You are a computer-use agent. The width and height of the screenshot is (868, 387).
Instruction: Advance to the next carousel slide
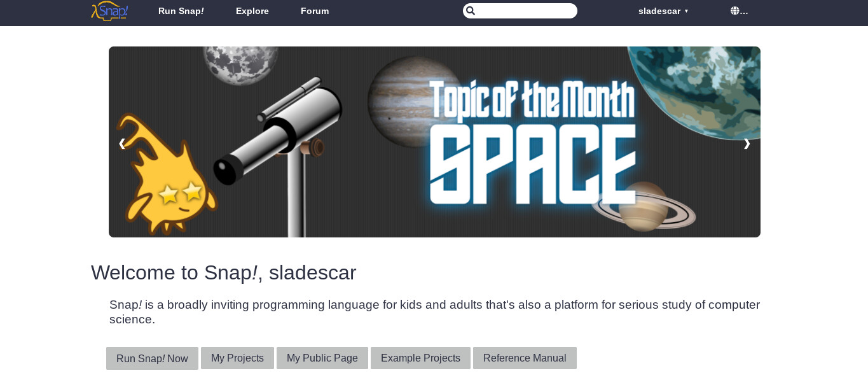[x=747, y=144]
